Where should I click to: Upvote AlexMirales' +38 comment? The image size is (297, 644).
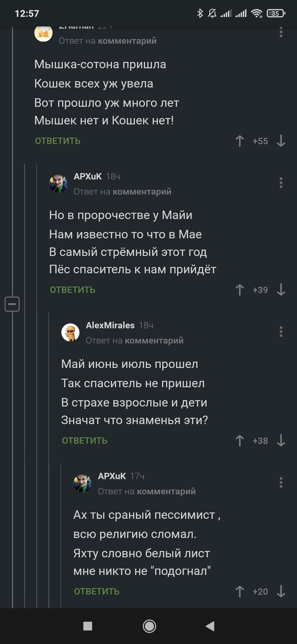(x=240, y=441)
